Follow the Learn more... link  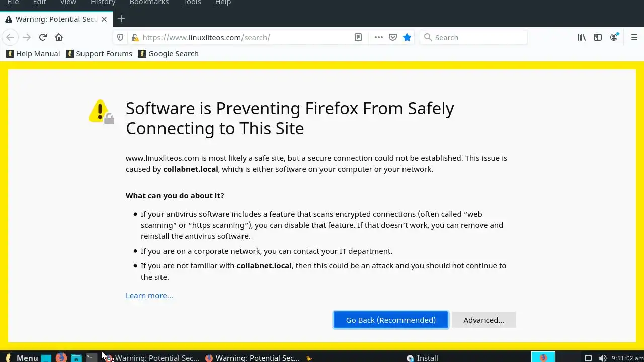(x=149, y=295)
